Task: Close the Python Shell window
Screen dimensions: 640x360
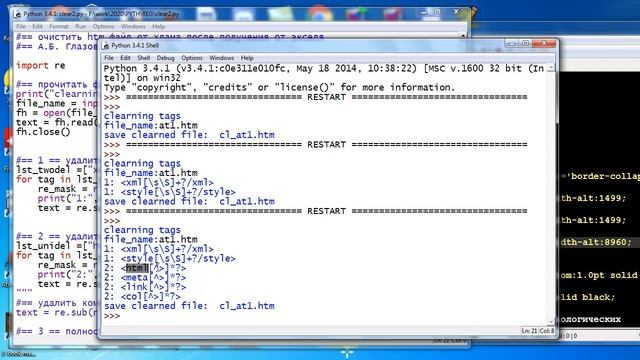Action: click(x=544, y=43)
